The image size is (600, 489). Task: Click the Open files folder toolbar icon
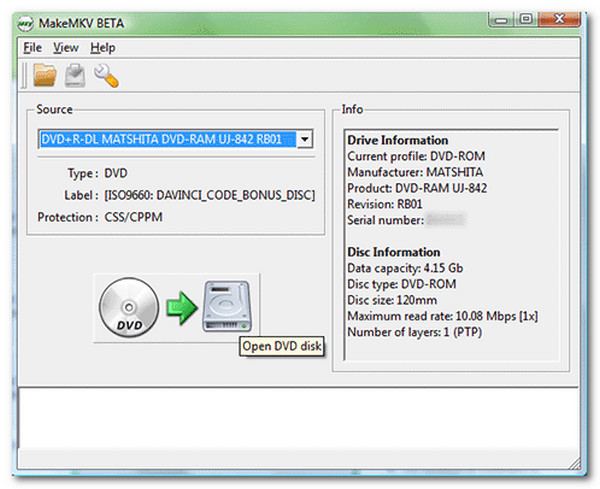(45, 75)
